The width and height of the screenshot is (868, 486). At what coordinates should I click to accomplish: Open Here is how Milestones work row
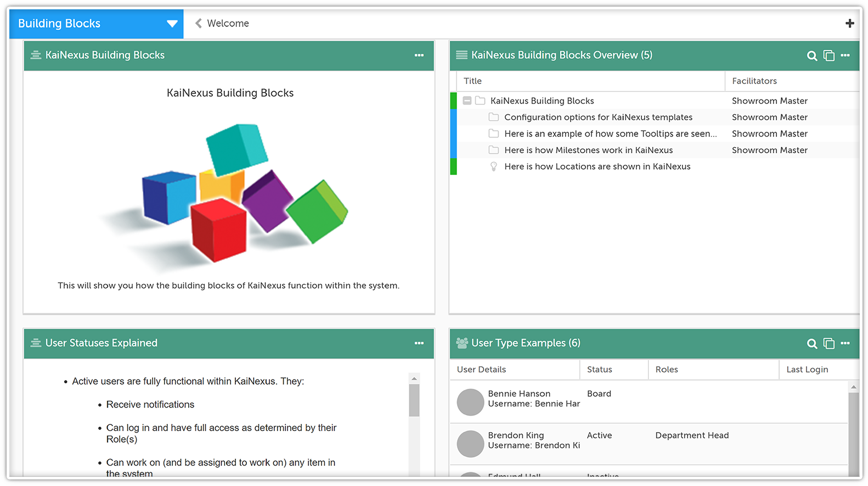tap(588, 150)
